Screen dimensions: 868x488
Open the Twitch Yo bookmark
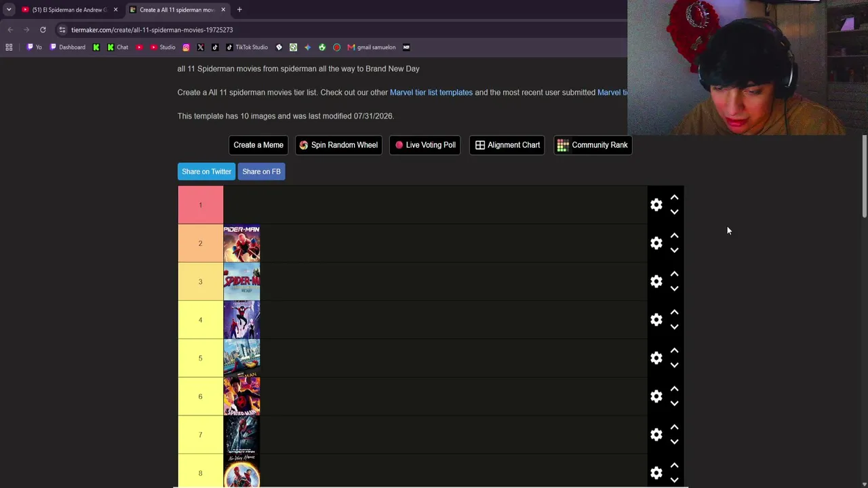[34, 47]
